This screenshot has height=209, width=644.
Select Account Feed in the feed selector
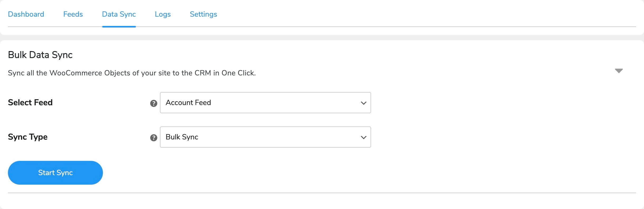265,103
